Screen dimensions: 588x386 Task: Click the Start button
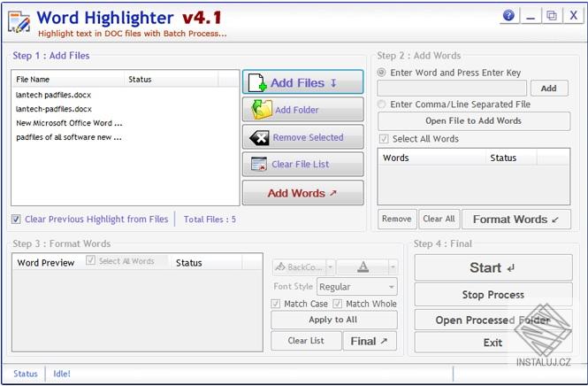[493, 267]
